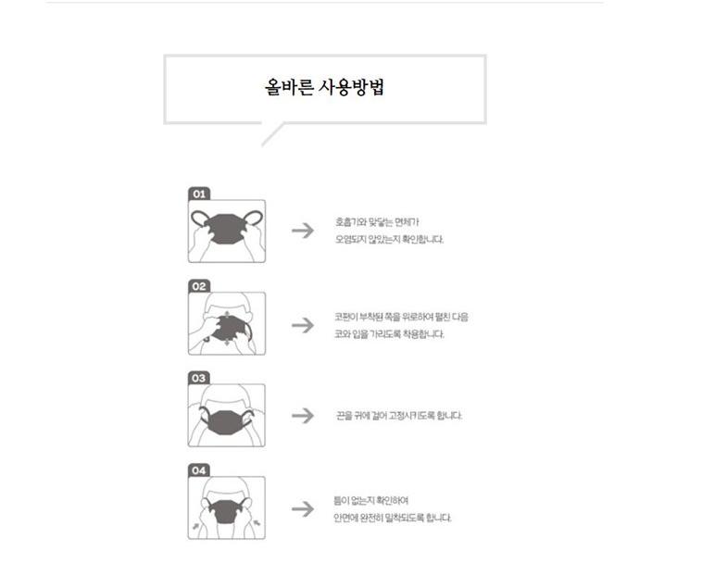Screen dimensions: 702x588
Task: Click the step 03 ear loop illustration
Action: (227, 415)
